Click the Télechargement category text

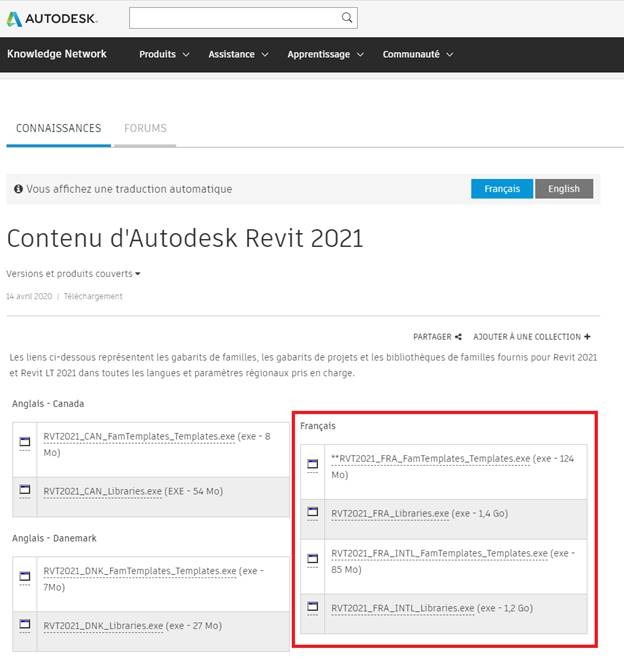[x=93, y=296]
